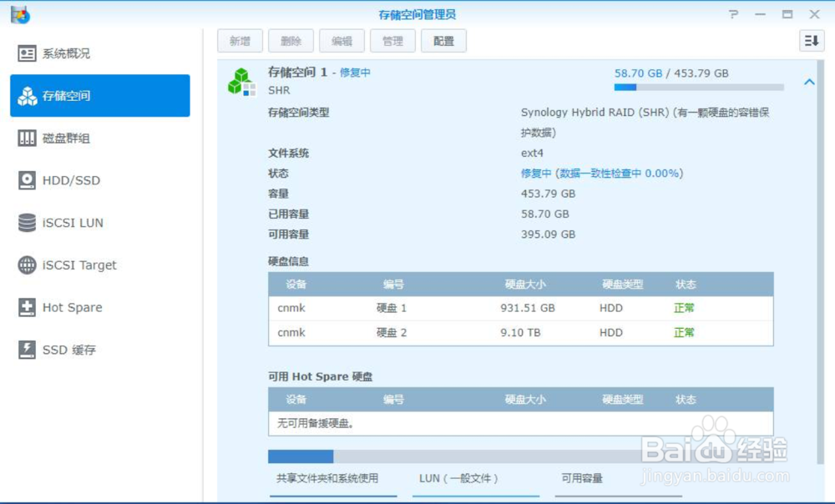The height and width of the screenshot is (504, 835).
Task: Open the 系统概况 overview icon
Action: [x=27, y=53]
